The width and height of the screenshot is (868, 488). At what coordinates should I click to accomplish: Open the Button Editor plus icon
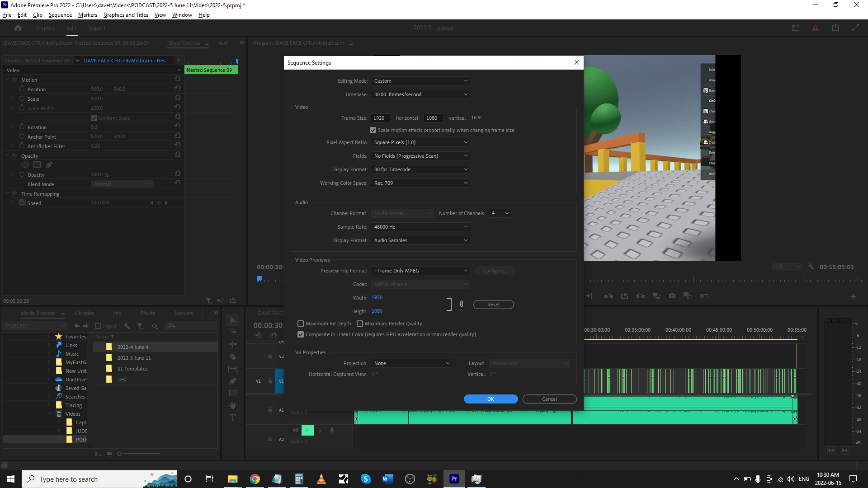[x=854, y=296]
